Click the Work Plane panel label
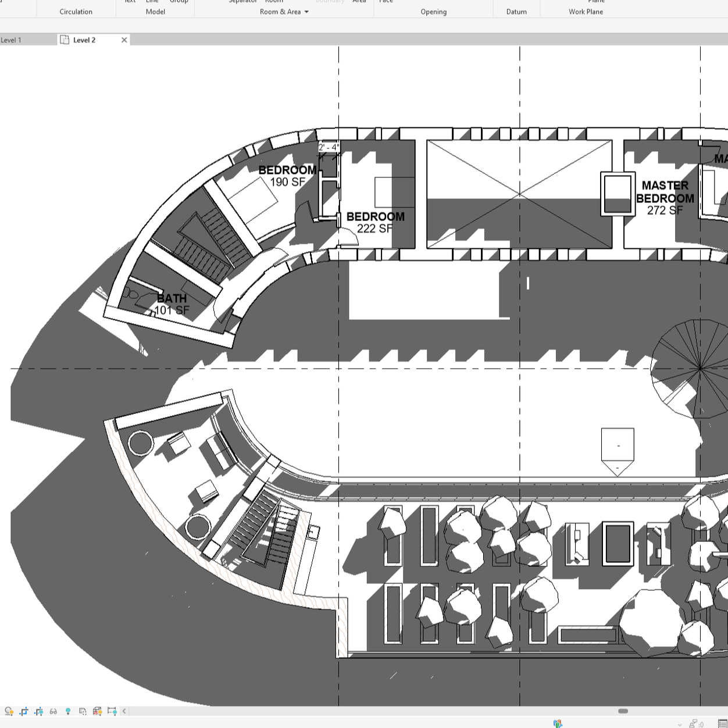Image resolution: width=728 pixels, height=728 pixels. tap(586, 12)
